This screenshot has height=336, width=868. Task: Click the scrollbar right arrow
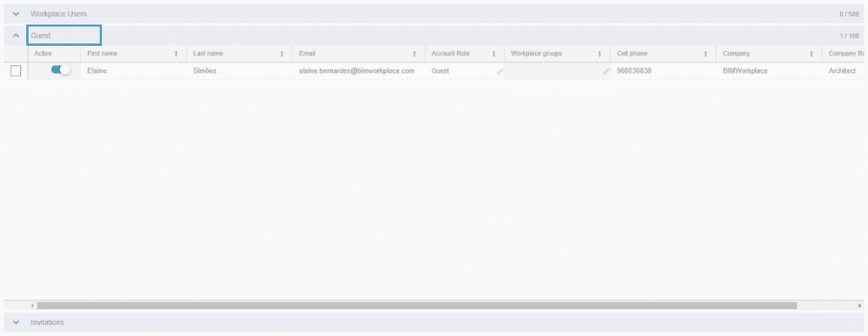tap(860, 305)
